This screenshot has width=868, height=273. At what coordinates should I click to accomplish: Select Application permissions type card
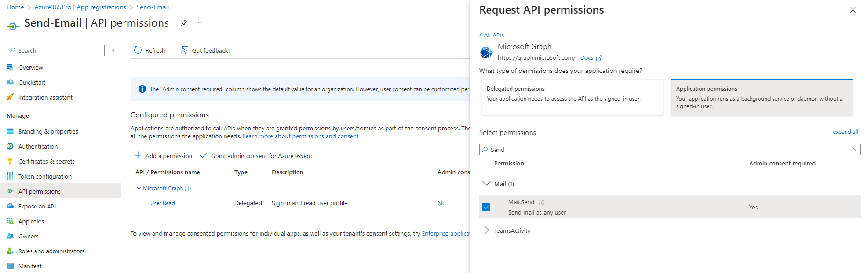(x=762, y=97)
